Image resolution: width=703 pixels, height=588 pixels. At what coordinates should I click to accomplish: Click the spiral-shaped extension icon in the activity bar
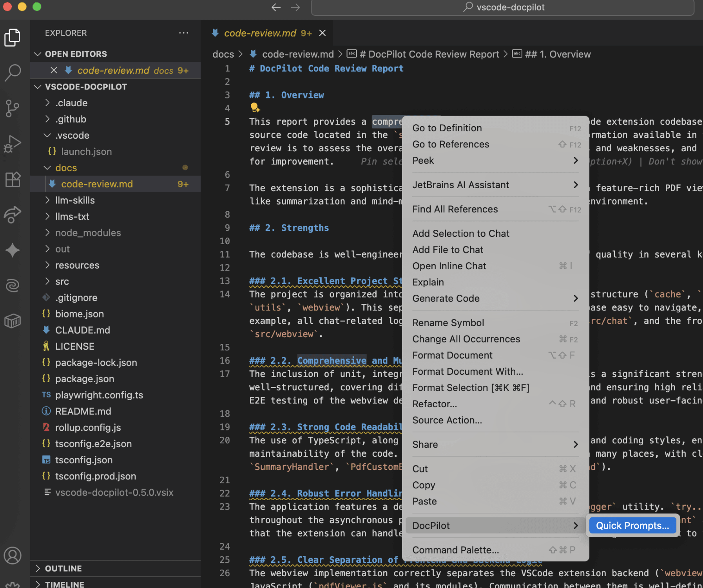13,285
